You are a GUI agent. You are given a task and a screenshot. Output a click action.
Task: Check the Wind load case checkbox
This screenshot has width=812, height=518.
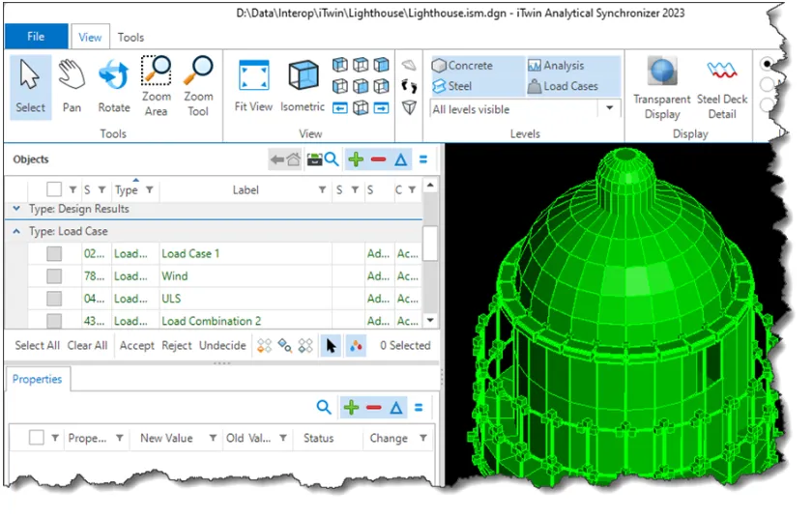pyautogui.click(x=54, y=276)
